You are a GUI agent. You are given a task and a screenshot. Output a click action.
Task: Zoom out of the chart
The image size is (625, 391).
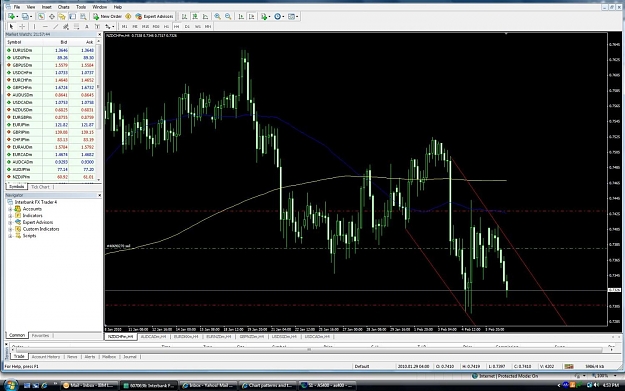[x=228, y=16]
